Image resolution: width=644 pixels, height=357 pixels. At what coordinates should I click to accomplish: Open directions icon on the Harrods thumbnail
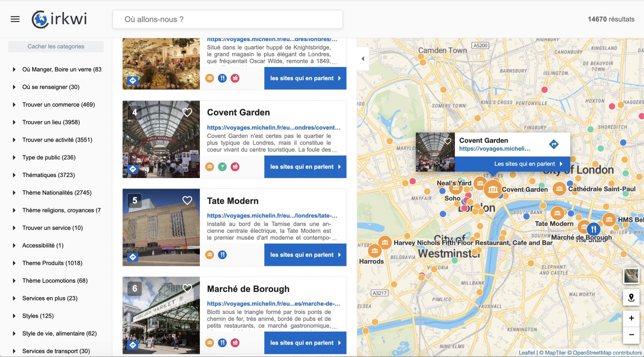[x=133, y=81]
